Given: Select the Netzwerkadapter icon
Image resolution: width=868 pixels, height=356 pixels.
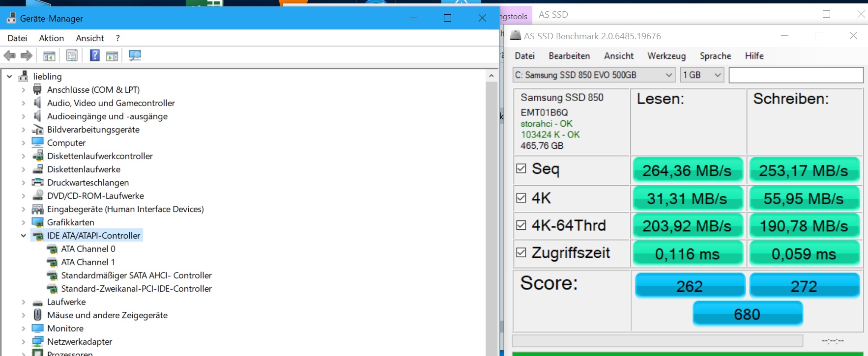Looking at the screenshot, I should click(37, 341).
